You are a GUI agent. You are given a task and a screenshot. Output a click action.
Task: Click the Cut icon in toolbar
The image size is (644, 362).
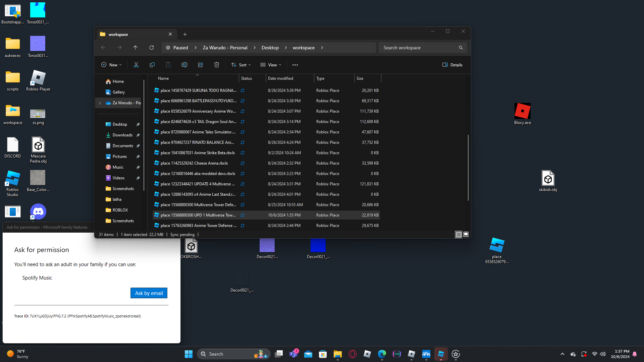(x=136, y=65)
